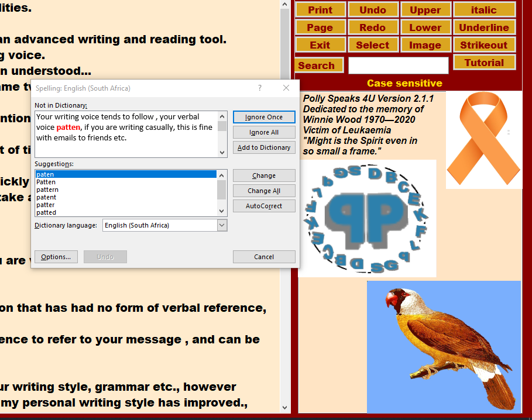Click Add to Dictionary
Image resolution: width=532 pixels, height=420 pixels.
[x=263, y=147]
